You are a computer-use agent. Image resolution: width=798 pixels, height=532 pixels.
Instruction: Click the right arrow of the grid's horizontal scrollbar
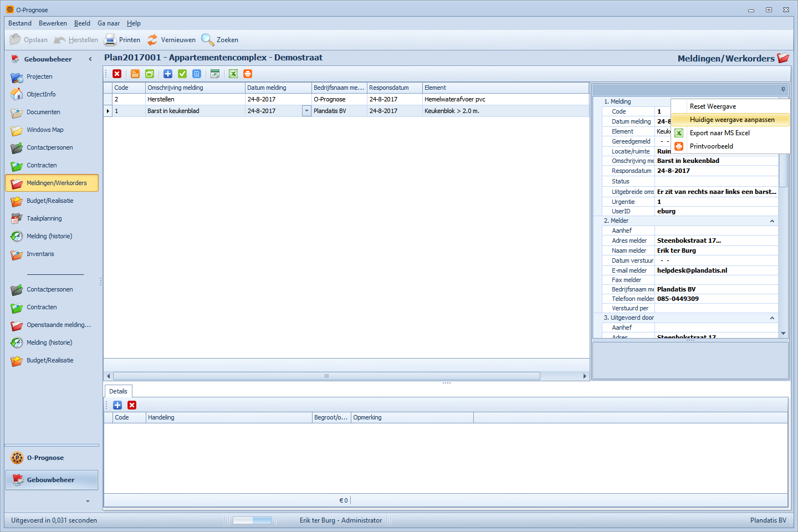[x=585, y=376]
